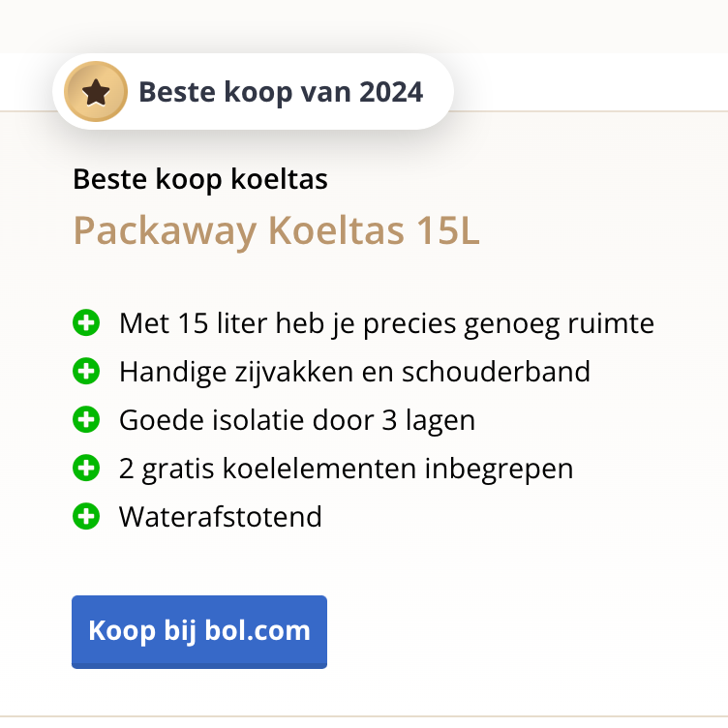Click 'Handige zijvakken en schouderband' feature text
Screen dimensions: 728x728
(x=354, y=372)
